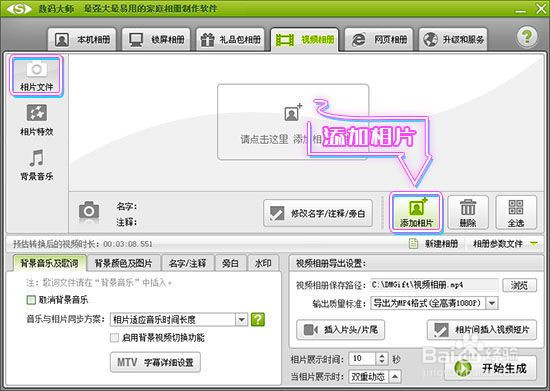Enable 启用背景视频切换功能 checkbox
Viewport: 550px width, 391px height.
click(114, 338)
